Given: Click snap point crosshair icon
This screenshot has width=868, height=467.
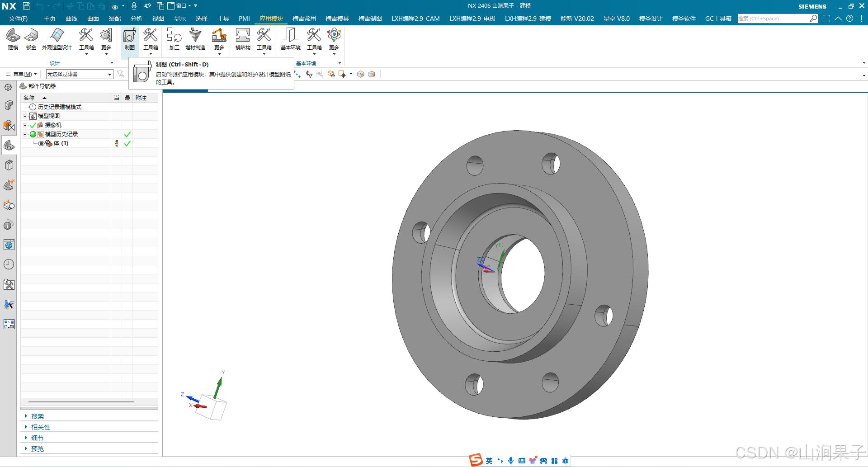Looking at the screenshot, I should (x=309, y=74).
